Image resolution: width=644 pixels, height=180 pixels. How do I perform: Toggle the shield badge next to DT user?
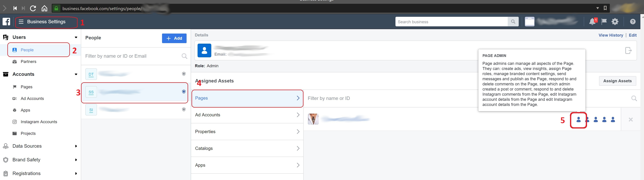click(x=184, y=74)
